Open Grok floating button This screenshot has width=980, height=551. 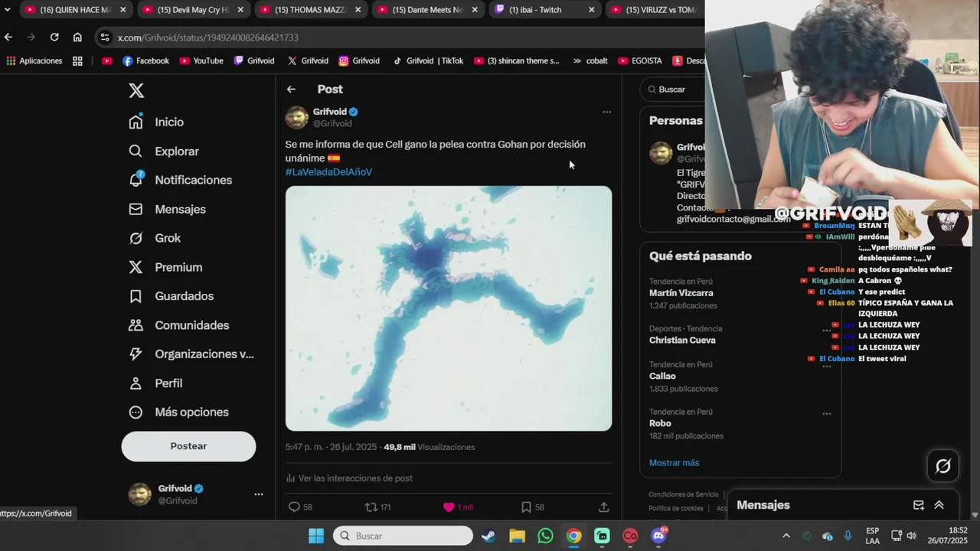(x=943, y=465)
